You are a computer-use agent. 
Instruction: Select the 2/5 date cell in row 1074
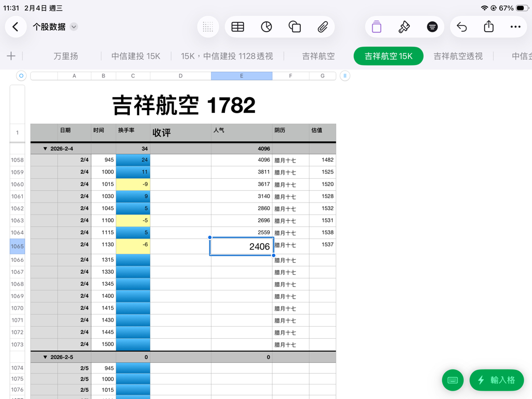[x=74, y=368]
